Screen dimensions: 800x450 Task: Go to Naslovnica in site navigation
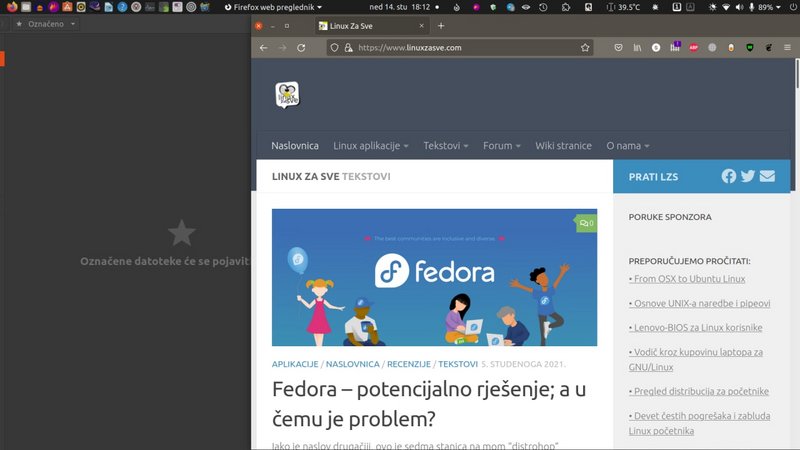tap(295, 146)
